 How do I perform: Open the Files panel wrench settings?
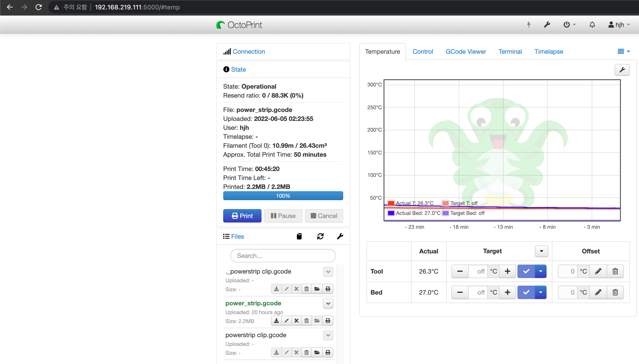point(340,236)
